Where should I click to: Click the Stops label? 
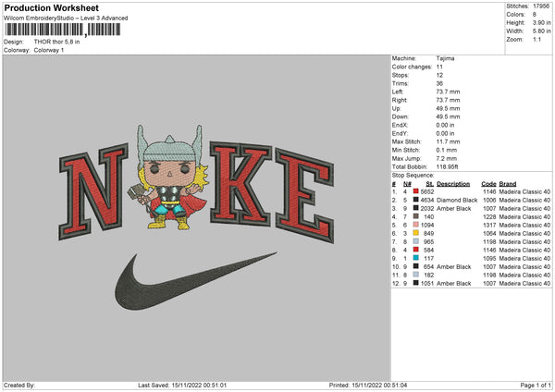click(401, 75)
